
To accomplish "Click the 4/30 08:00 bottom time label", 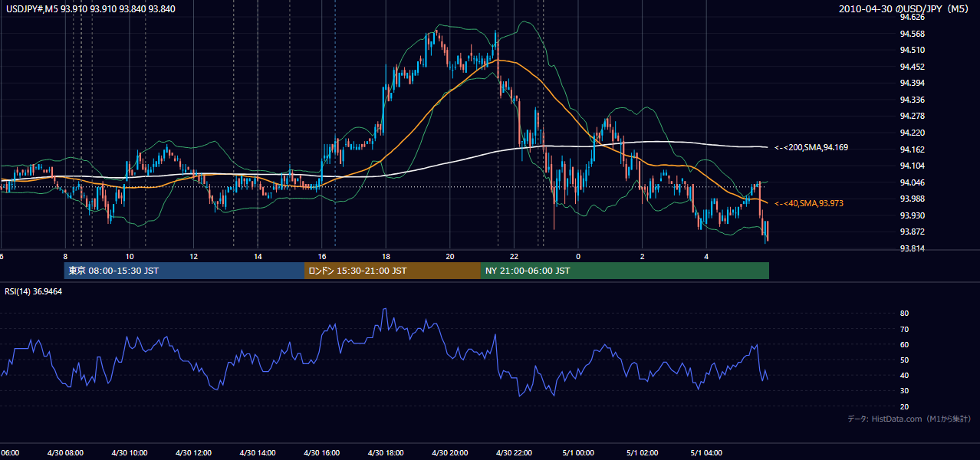I will (x=65, y=453).
